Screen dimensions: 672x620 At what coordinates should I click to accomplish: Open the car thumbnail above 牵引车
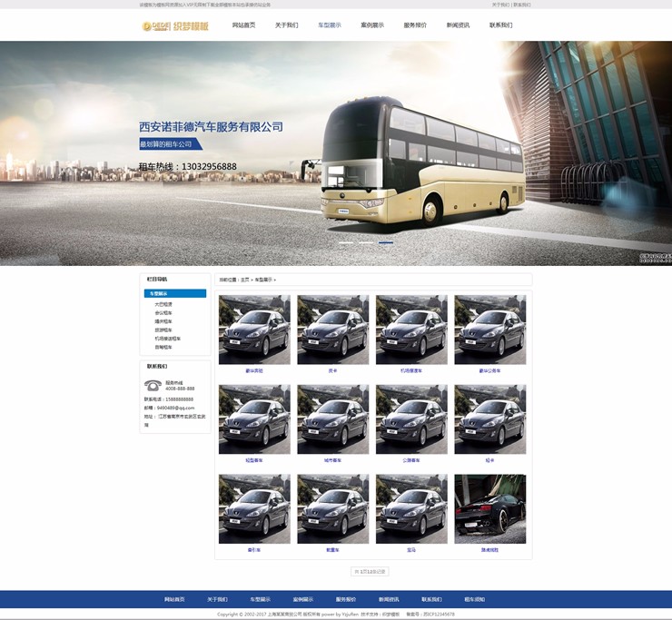click(x=254, y=508)
